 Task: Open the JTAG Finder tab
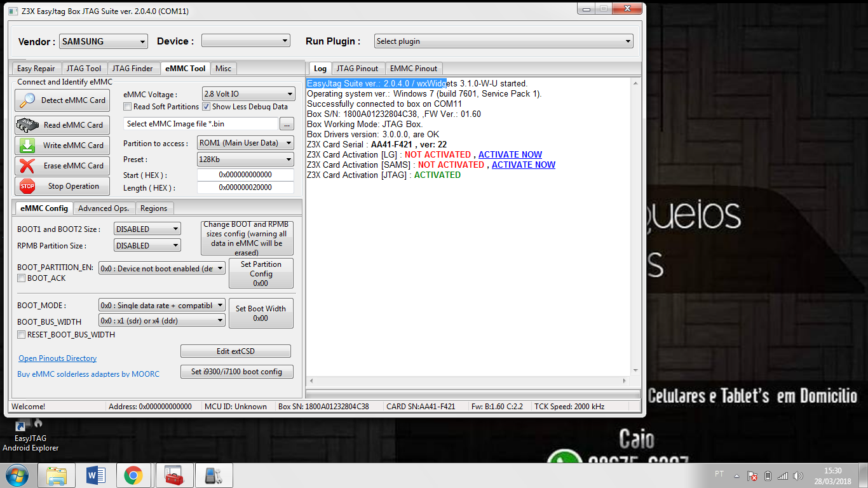(x=133, y=69)
